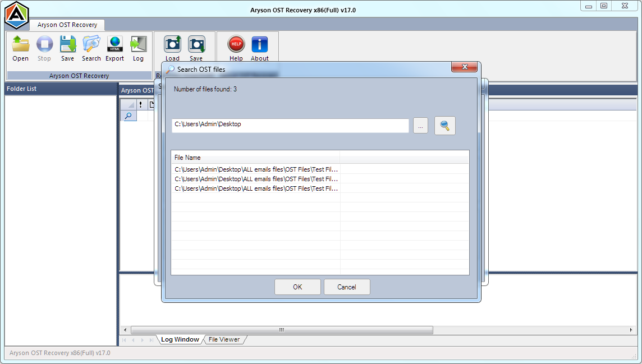This screenshot has width=642, height=364.
Task: Click the Aryson application logo
Action: (x=16, y=15)
